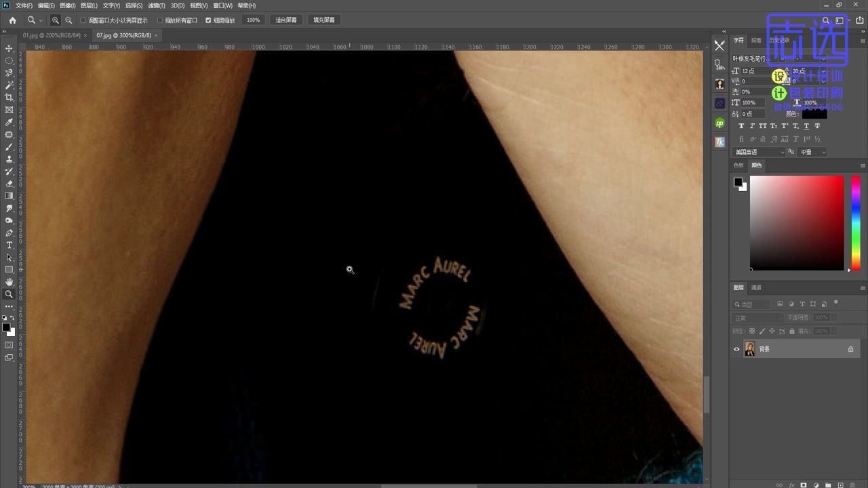Screen dimensions: 868x488
Task: Click the 适合屏幕 button
Action: point(286,20)
